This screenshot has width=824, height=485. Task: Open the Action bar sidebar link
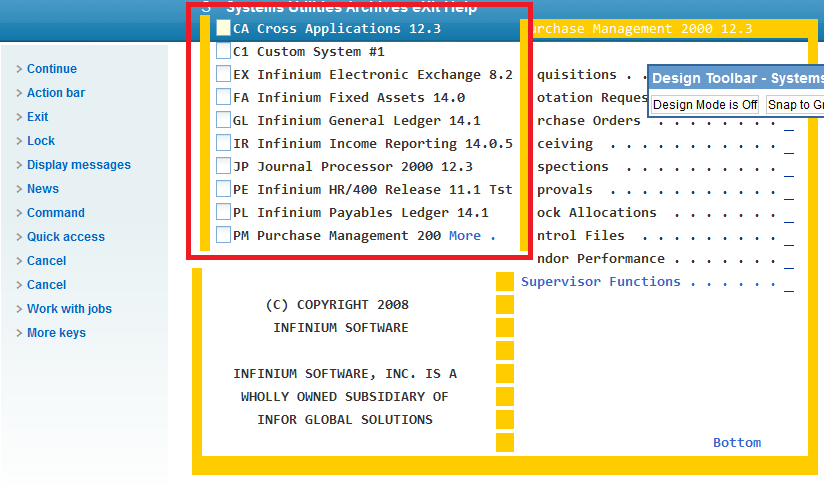tap(56, 93)
